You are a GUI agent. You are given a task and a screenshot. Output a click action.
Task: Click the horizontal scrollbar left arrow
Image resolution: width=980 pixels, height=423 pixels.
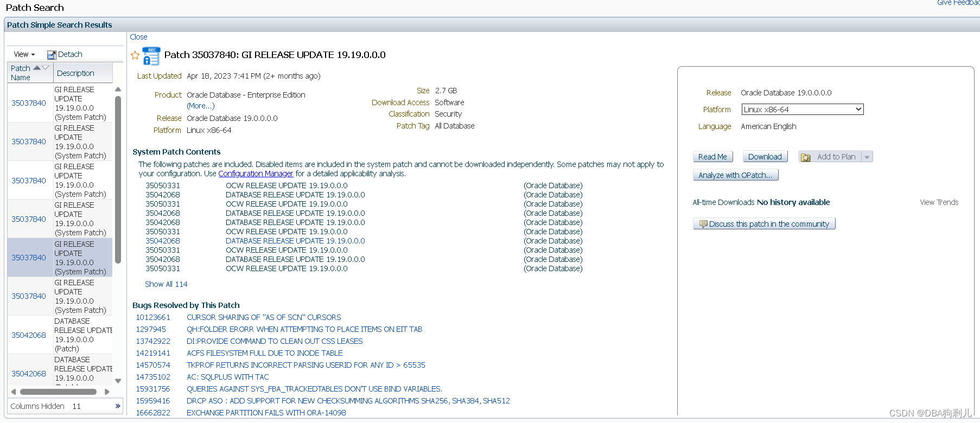click(x=14, y=392)
